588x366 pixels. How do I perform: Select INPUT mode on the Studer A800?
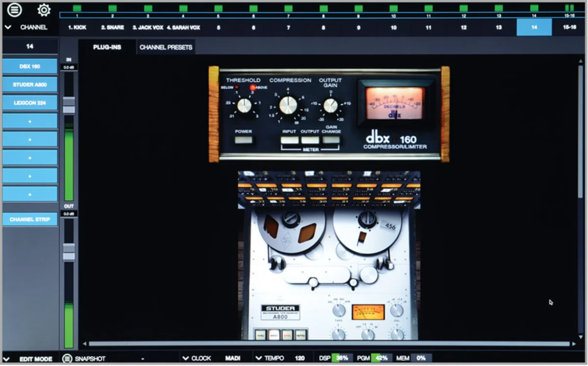[x=273, y=335]
